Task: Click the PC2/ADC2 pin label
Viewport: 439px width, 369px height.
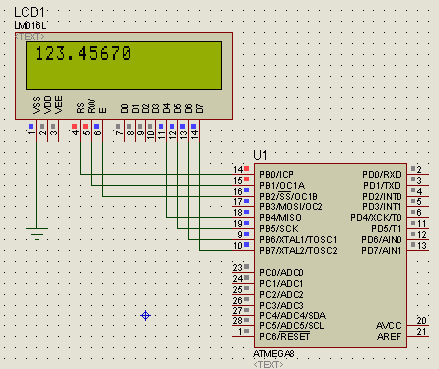Action: pos(281,295)
